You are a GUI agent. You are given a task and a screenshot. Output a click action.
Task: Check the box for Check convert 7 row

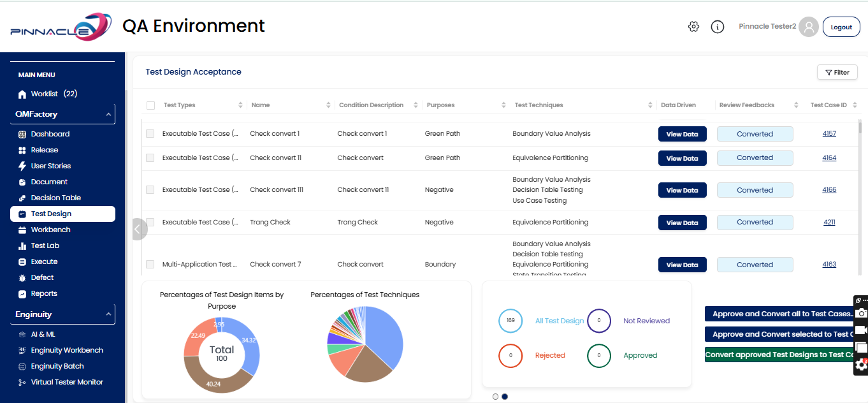[150, 264]
